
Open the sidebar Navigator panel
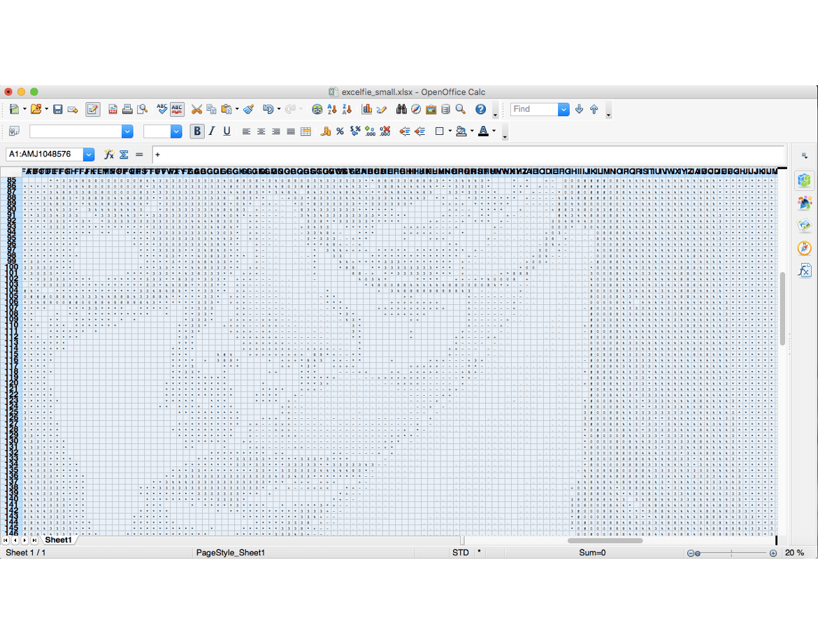[805, 248]
